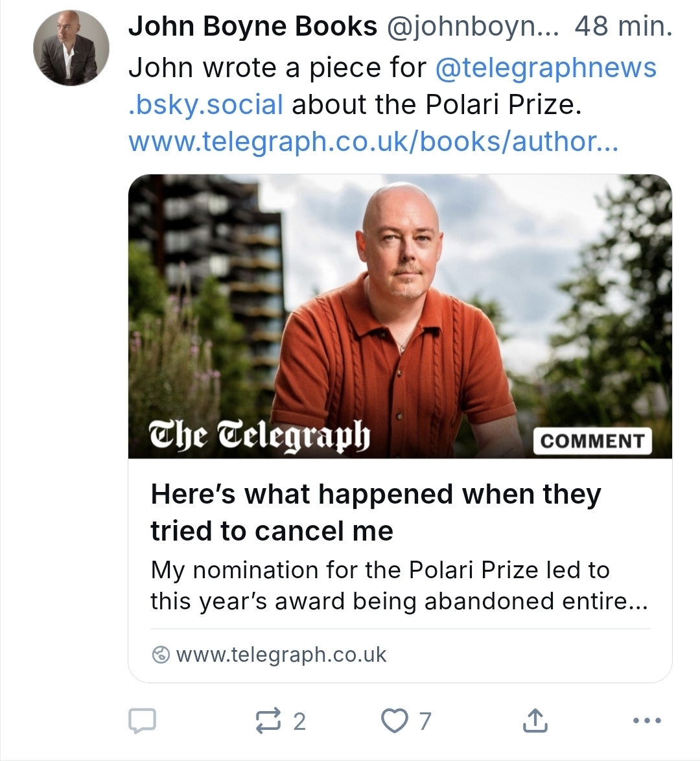This screenshot has width=700, height=761.
Task: Click the reply speech bubble icon
Action: pyautogui.click(x=143, y=721)
